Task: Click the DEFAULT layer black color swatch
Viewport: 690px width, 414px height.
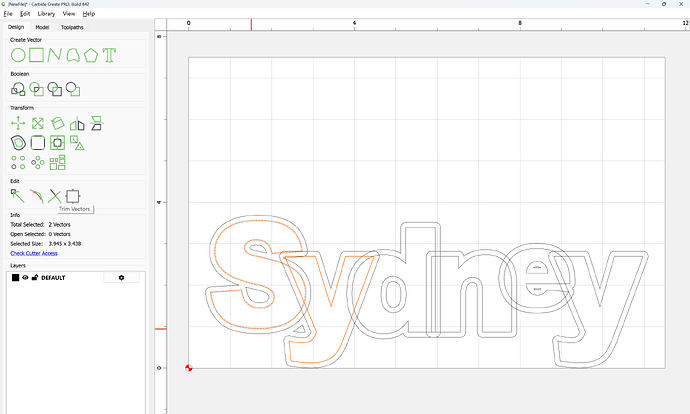Action: pos(16,277)
